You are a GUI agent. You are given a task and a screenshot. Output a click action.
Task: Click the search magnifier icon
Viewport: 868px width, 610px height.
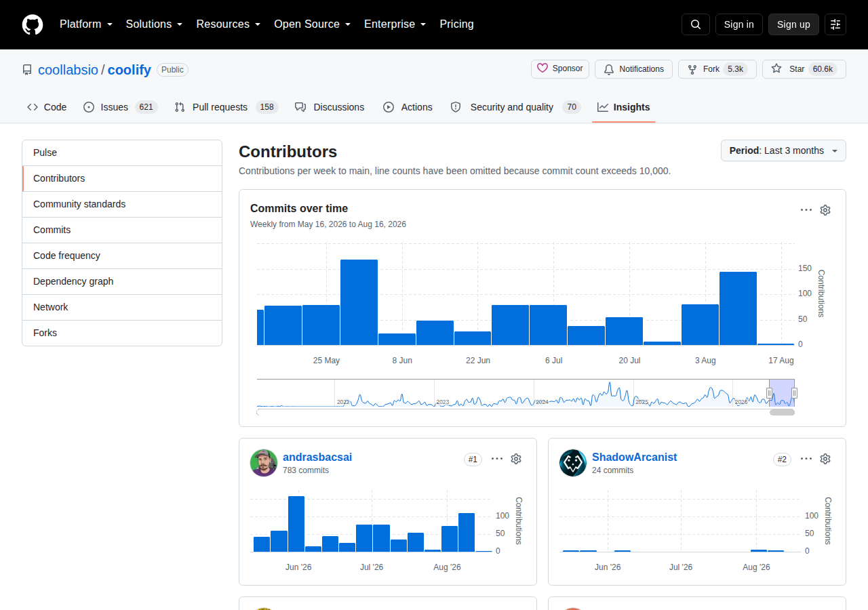pyautogui.click(x=696, y=24)
